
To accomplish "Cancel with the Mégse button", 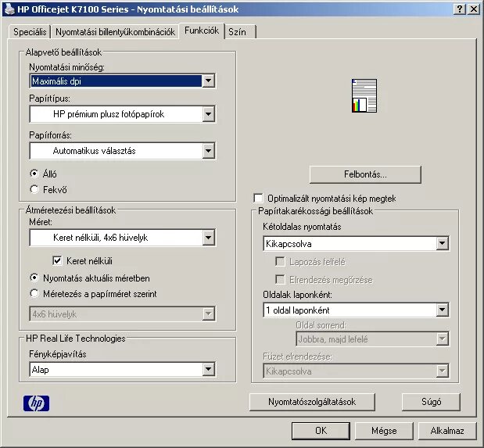I will click(x=384, y=430).
